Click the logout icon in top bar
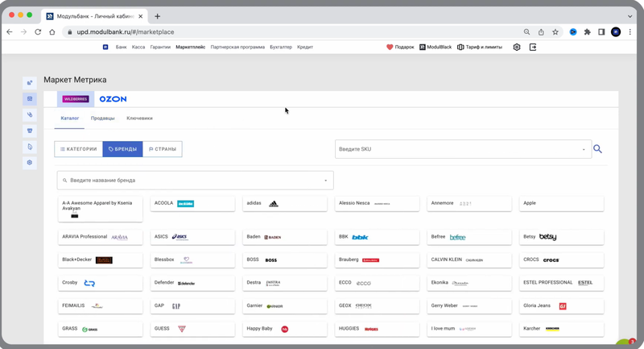Screen dimensions: 644x349 pyautogui.click(x=532, y=48)
